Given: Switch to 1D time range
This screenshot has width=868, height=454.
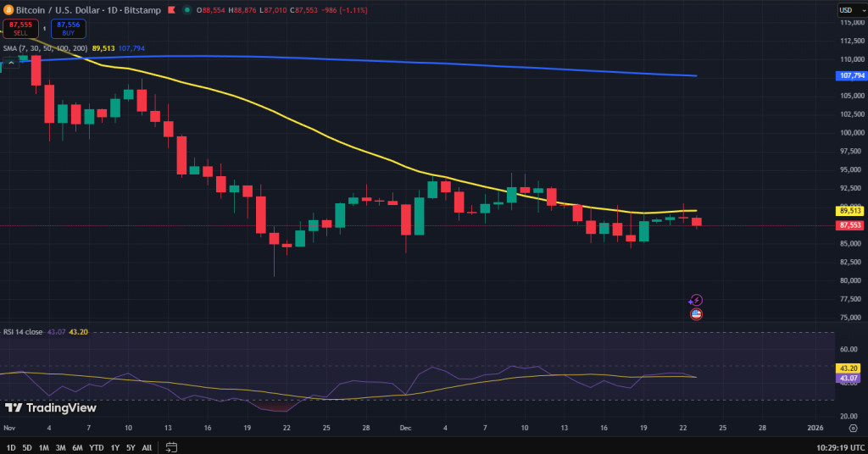Looking at the screenshot, I should tap(11, 447).
